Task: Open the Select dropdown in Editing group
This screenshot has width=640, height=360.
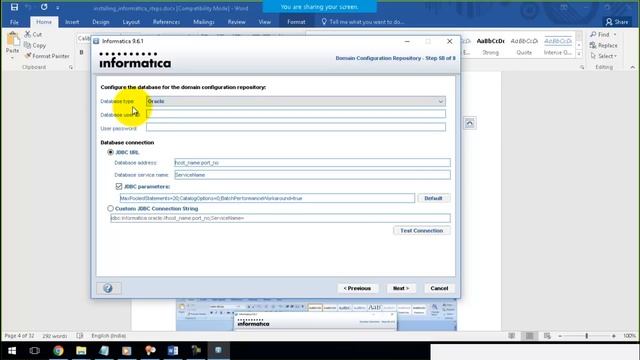Action: 603,56
